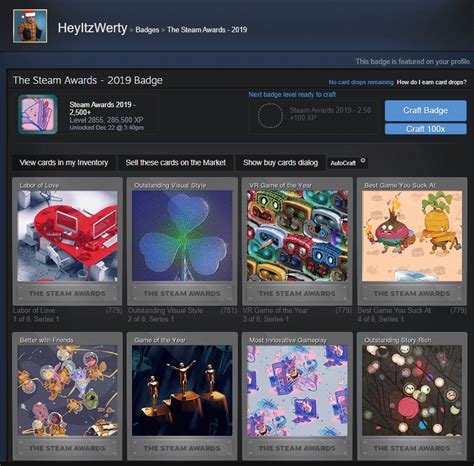Click the Craft Badge button
The width and height of the screenshot is (474, 466).
(426, 110)
